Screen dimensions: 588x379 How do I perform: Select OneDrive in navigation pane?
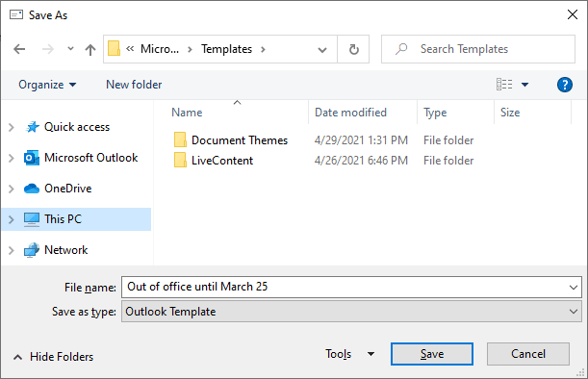point(68,189)
